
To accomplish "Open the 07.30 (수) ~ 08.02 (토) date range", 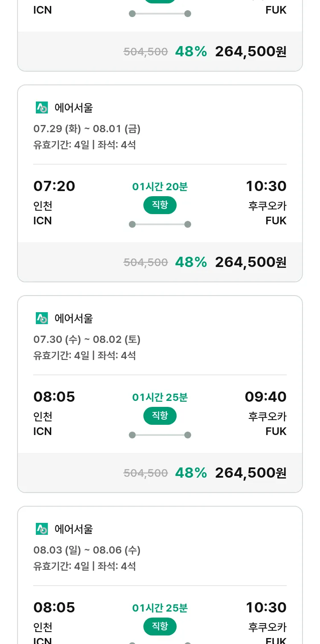I will tap(87, 339).
